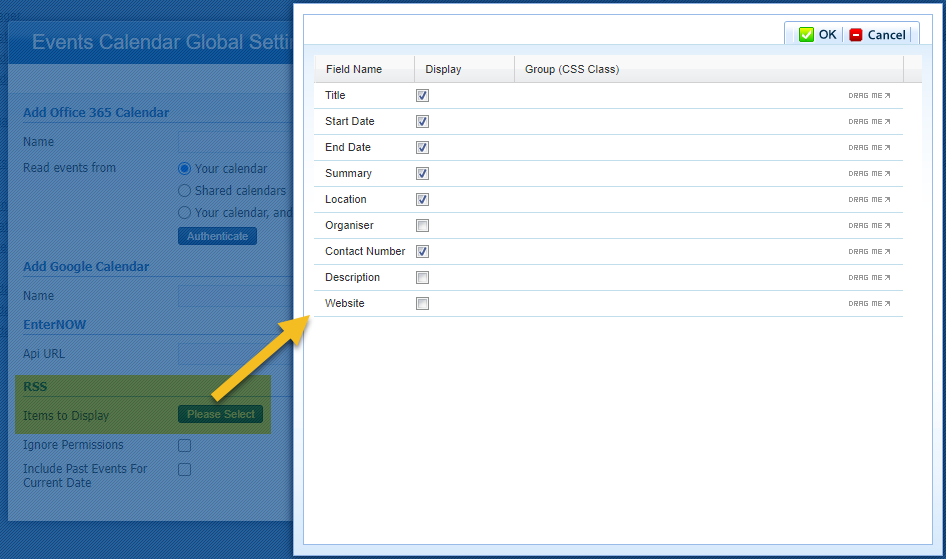Click the 'Summary' field name text

pyautogui.click(x=348, y=173)
